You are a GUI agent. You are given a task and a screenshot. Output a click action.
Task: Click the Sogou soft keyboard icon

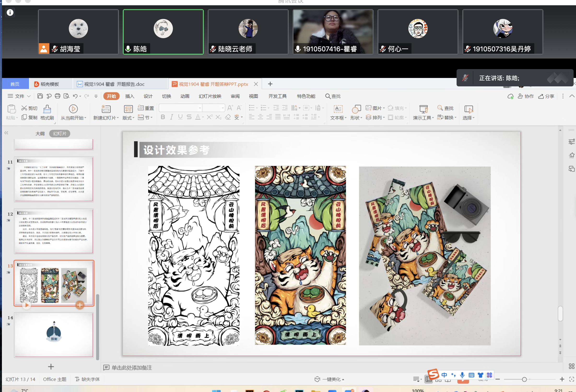click(471, 375)
